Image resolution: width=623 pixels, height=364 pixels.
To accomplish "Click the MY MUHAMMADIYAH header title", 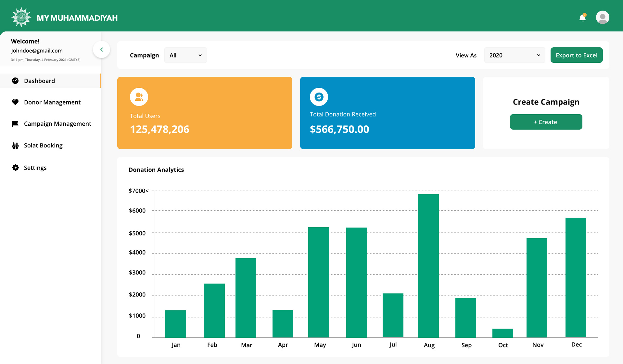I will (x=77, y=18).
